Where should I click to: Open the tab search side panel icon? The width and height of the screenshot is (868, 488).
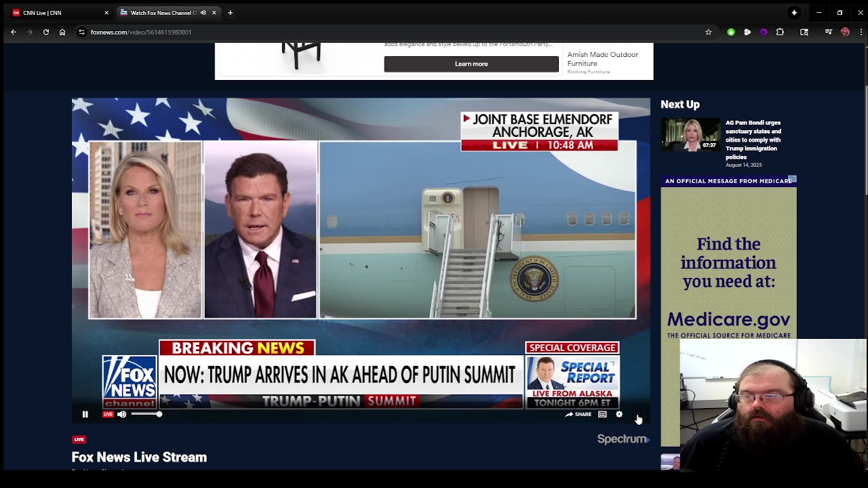804,32
